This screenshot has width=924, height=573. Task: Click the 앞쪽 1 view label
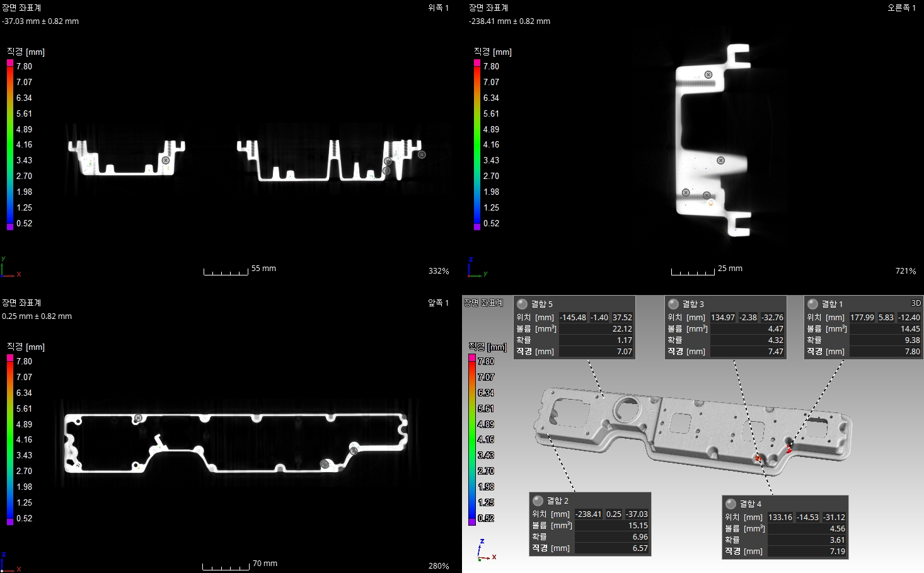[438, 303]
